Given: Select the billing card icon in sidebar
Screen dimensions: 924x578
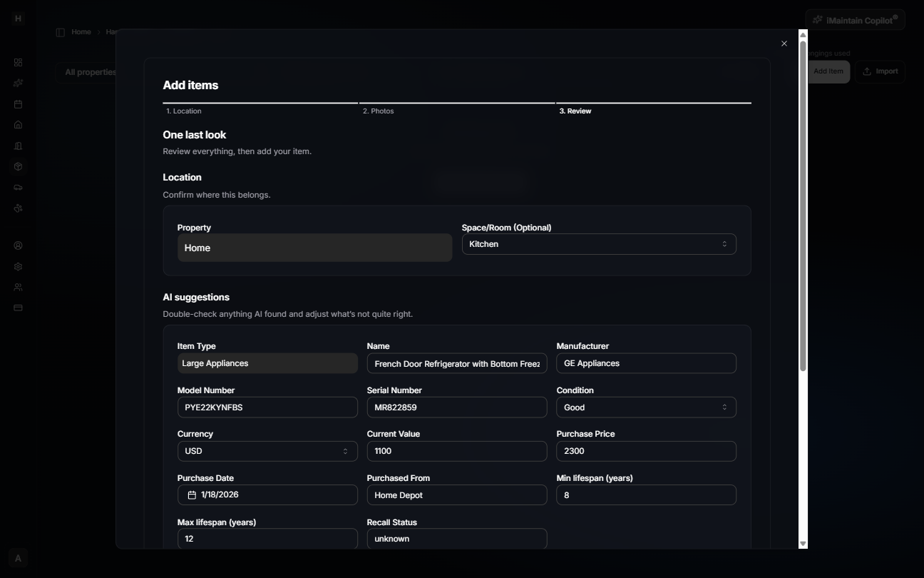Looking at the screenshot, I should coord(18,308).
